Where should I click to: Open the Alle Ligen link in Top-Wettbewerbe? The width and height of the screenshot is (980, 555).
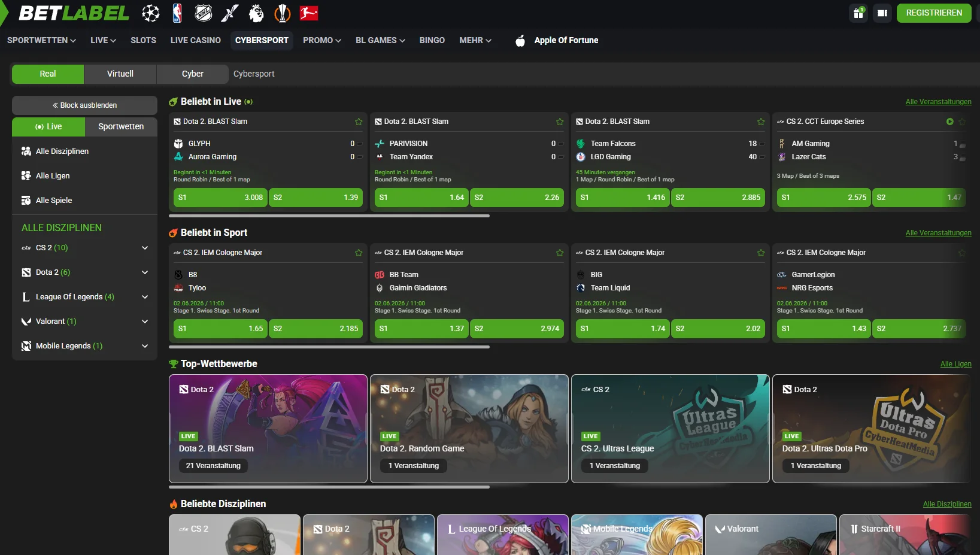(955, 364)
